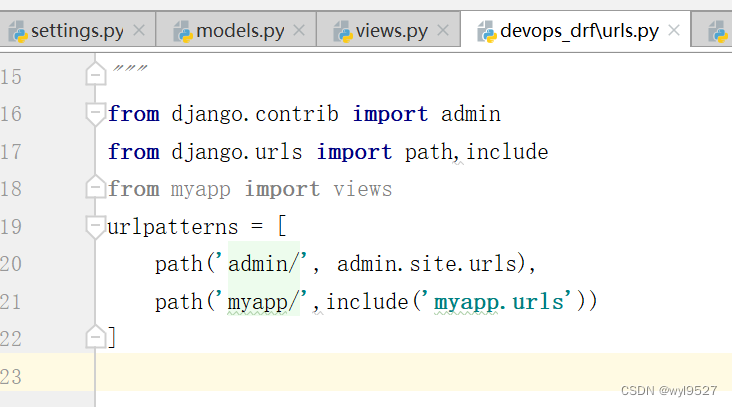
Task: Switch to the models.py tab
Action: coord(236,31)
